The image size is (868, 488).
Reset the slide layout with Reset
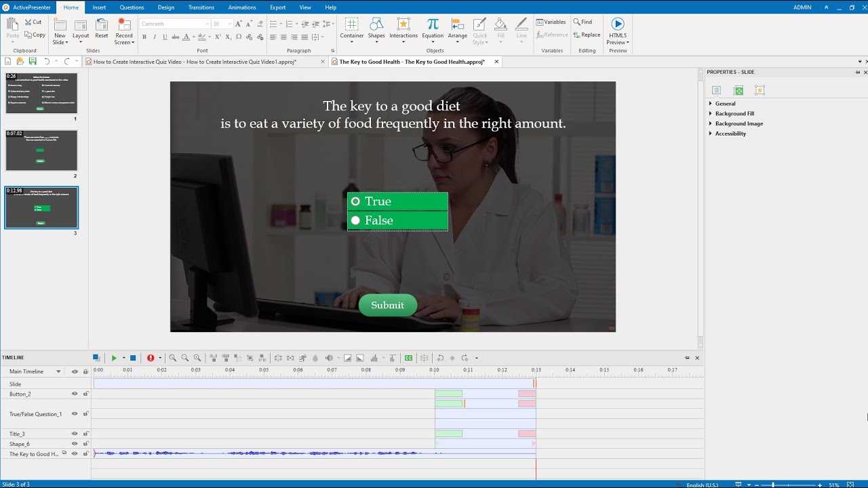(102, 28)
